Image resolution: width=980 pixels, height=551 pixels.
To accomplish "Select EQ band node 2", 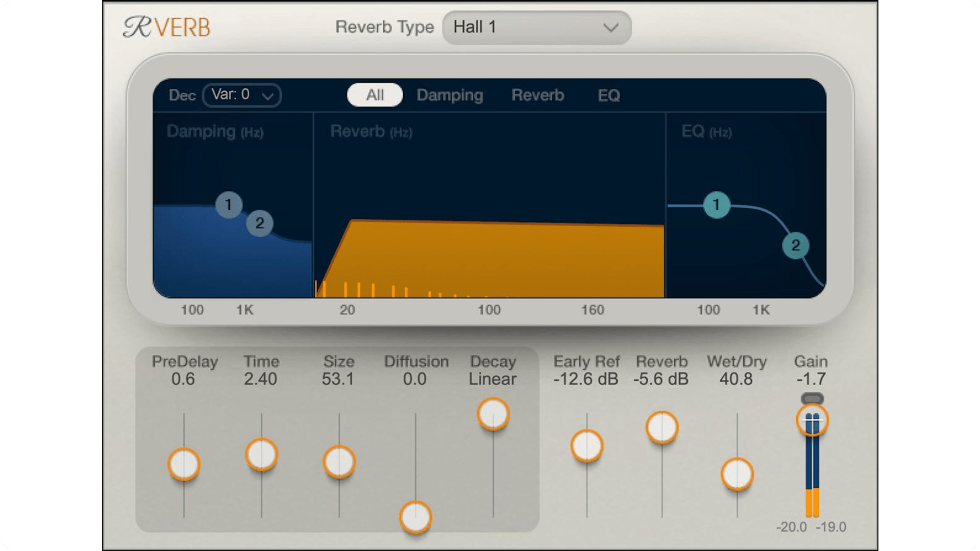I will click(x=795, y=245).
